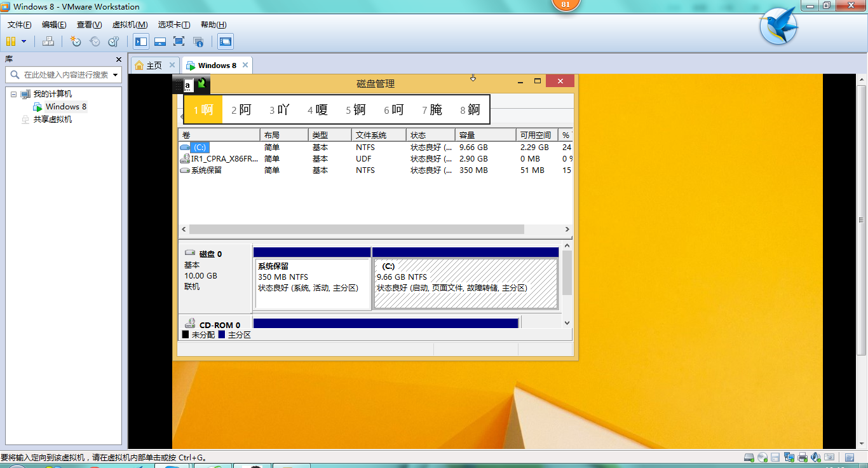Click the sound card status icon
This screenshot has width=868, height=468.
[x=815, y=457]
